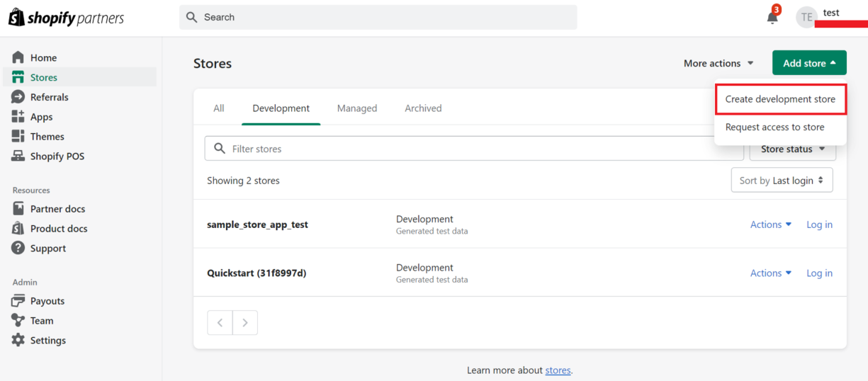Image resolution: width=868 pixels, height=381 pixels.
Task: Open the Referrals sidebar label
Action: [x=50, y=97]
